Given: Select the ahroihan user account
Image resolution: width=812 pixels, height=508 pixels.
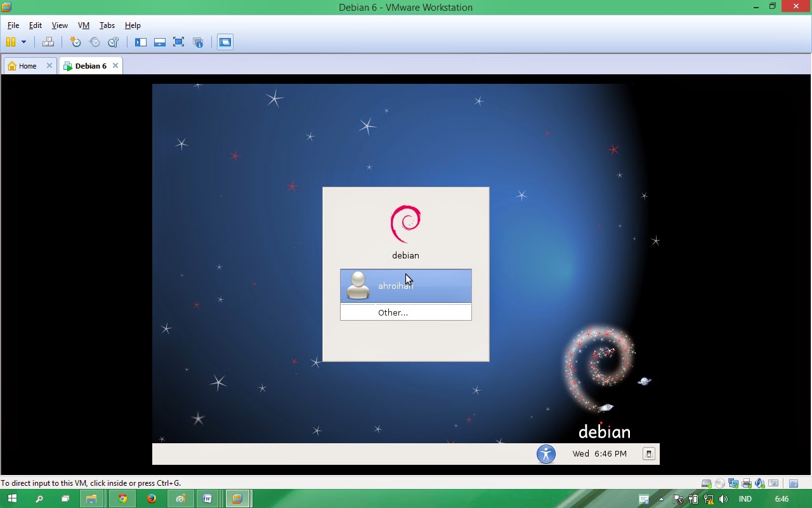Looking at the screenshot, I should 406,286.
